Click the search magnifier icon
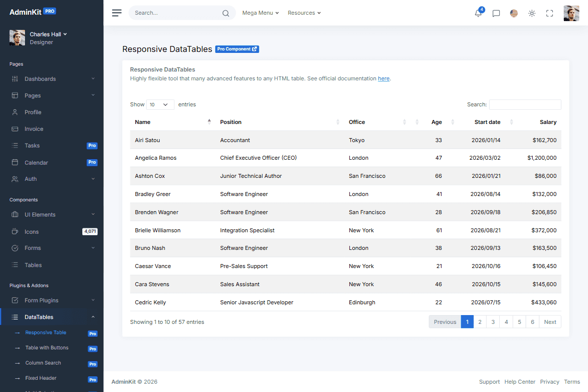Viewport: 588px width, 392px height. coord(225,13)
